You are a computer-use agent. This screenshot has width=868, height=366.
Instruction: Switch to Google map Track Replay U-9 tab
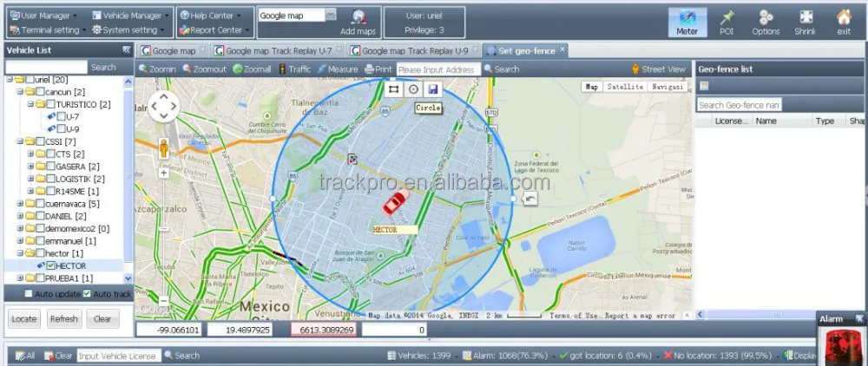pyautogui.click(x=415, y=51)
